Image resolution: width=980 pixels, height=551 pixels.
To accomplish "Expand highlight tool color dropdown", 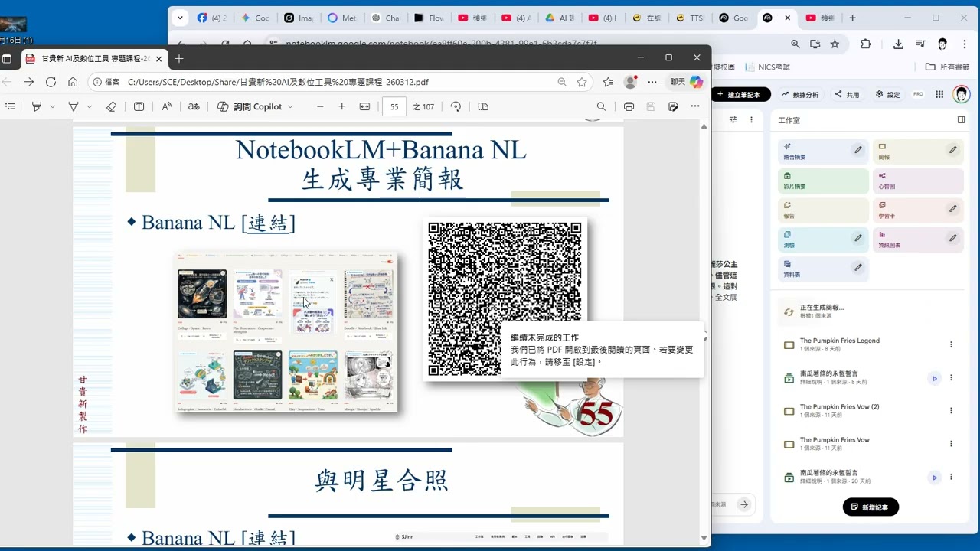I will (x=52, y=107).
